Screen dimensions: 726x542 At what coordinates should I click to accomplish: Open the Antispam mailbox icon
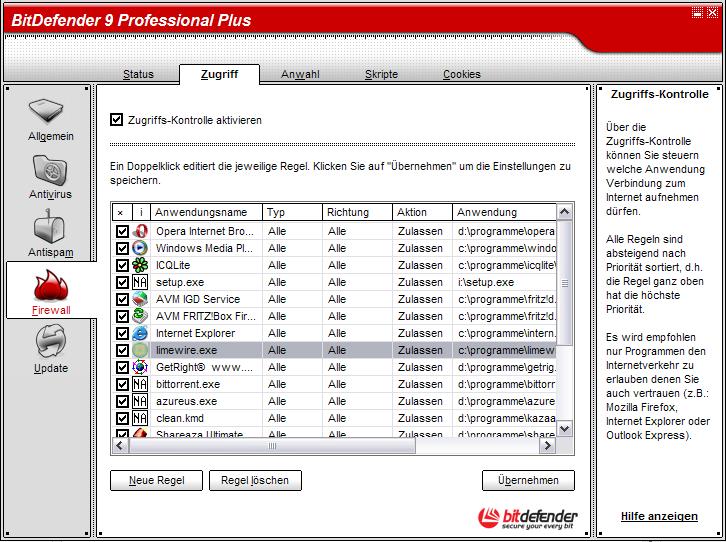tap(50, 226)
